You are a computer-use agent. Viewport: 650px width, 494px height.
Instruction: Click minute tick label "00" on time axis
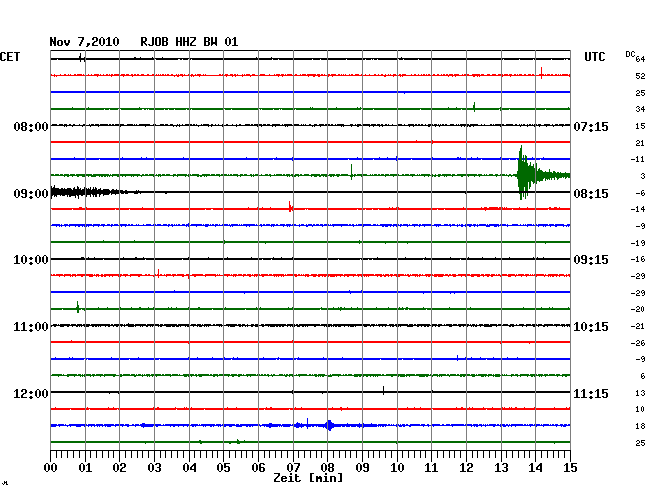pos(51,468)
